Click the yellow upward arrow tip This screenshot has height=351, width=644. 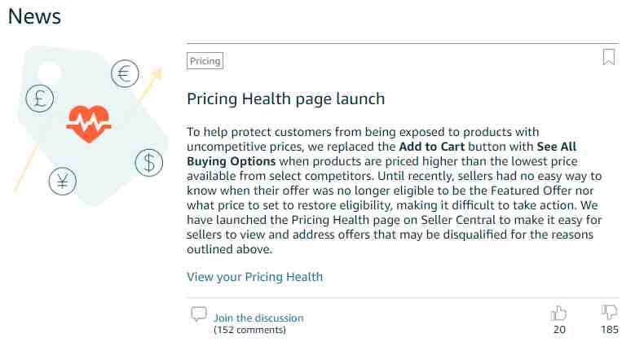157,74
